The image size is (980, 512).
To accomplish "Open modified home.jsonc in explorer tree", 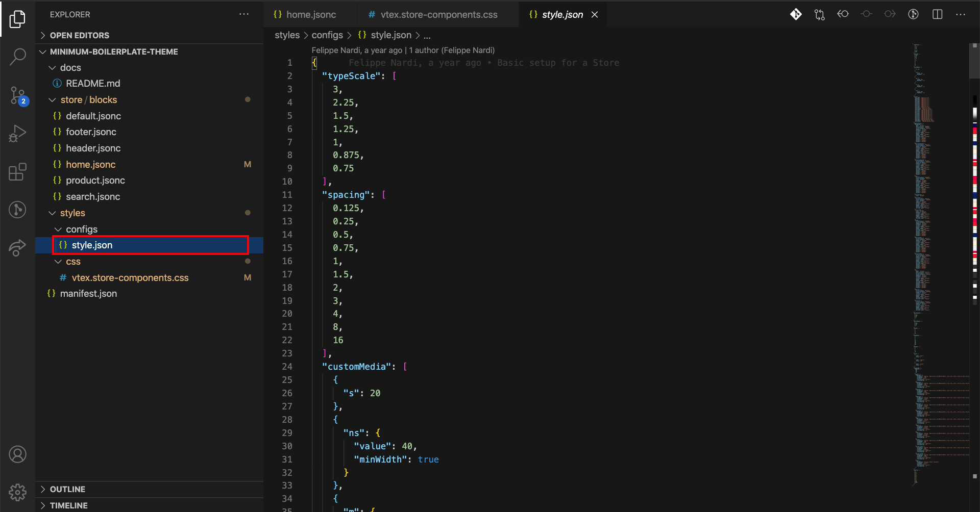I will tap(149, 164).
